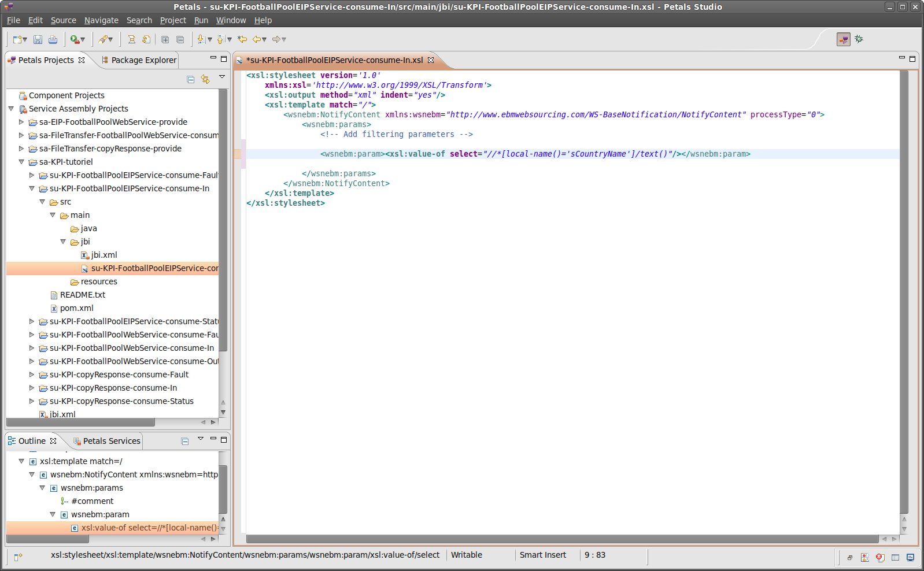Viewport: 924px width, 571px height.
Task: Select README.txt in the project tree
Action: click(82, 295)
